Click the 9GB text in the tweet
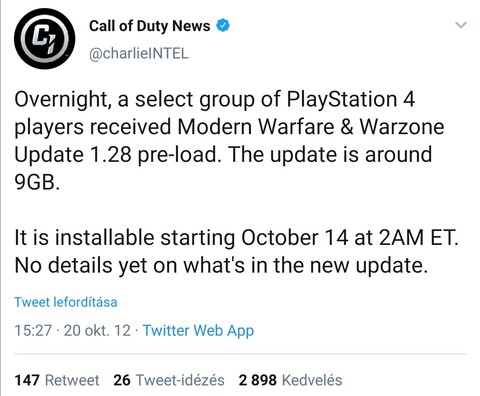 point(37,182)
